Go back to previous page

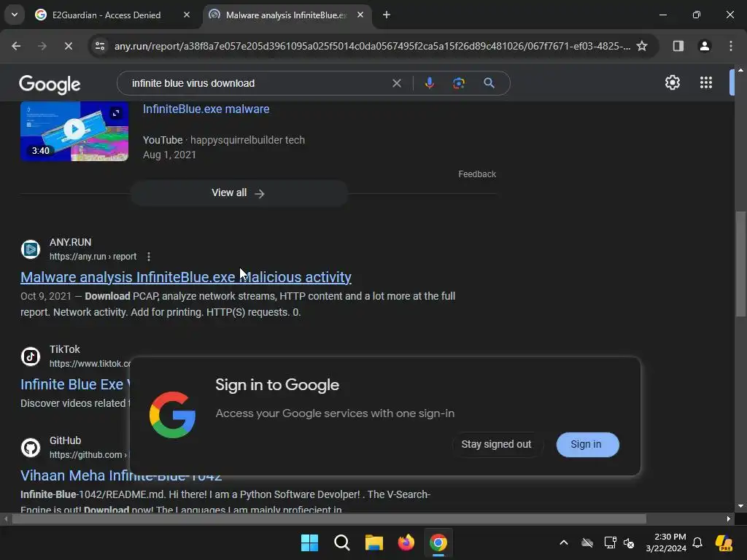pyautogui.click(x=16, y=46)
